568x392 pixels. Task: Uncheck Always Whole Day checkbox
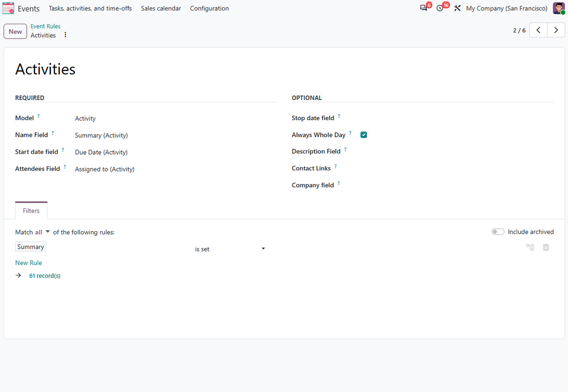click(364, 135)
